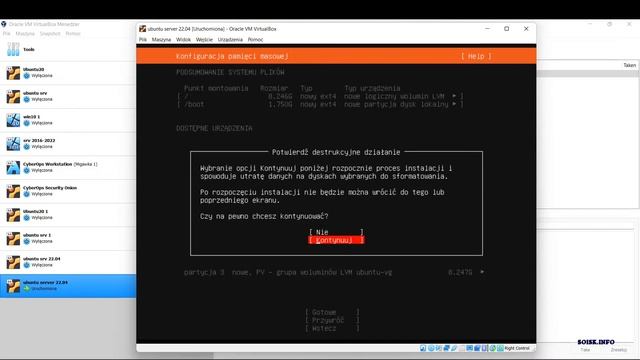640x360 pixels.
Task: Open the Maszyna menu in VirtualBox Manager
Action: tap(25, 33)
